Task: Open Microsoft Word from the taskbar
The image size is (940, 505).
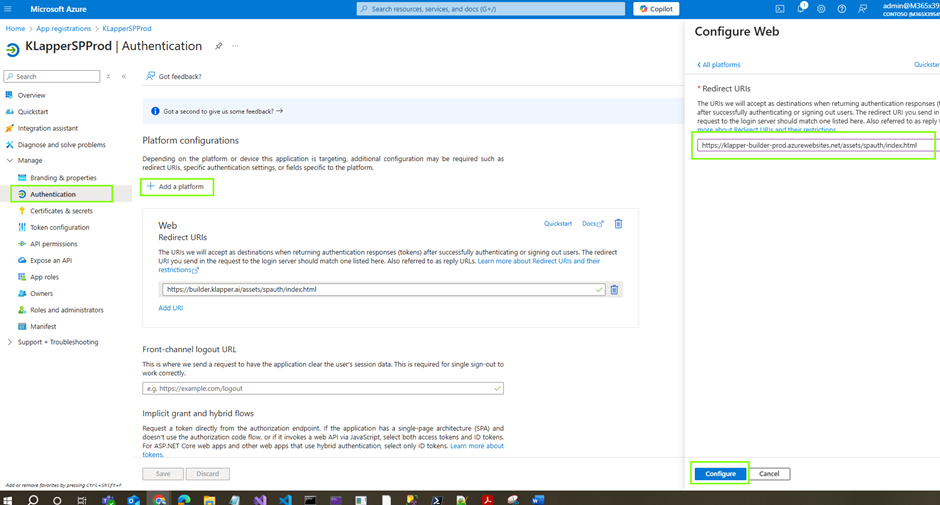Action: point(538,500)
